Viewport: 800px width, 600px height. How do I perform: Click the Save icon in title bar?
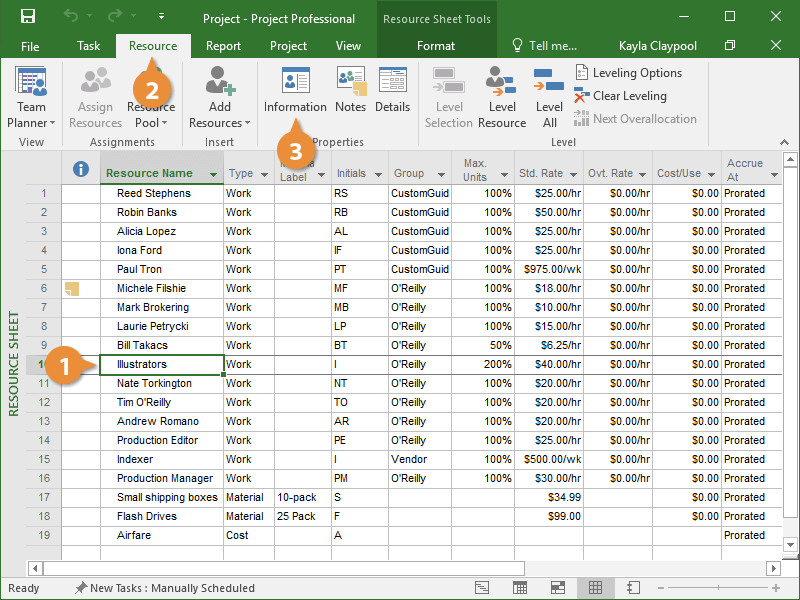28,17
